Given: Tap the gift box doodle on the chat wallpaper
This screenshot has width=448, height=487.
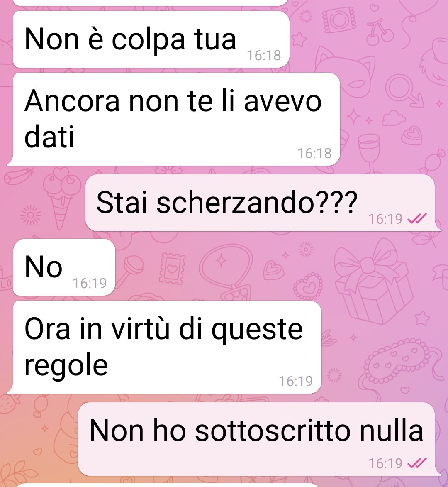Looking at the screenshot, I should point(374,281).
